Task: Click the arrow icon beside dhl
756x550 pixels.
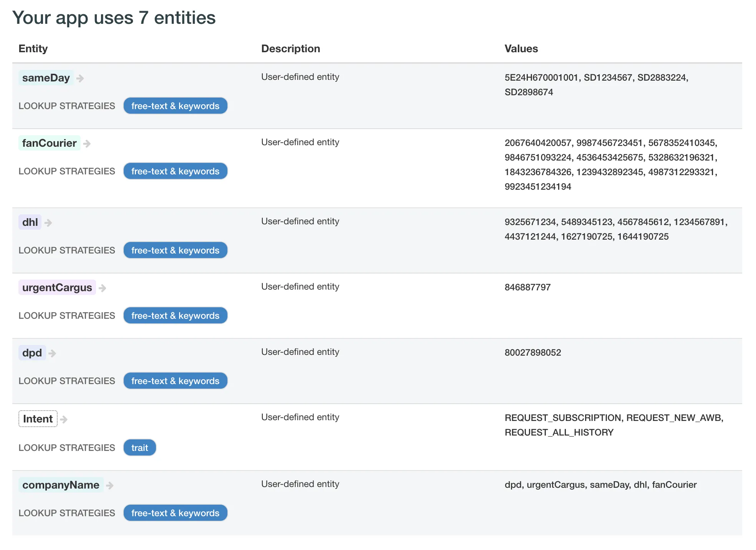Action: 48,223
